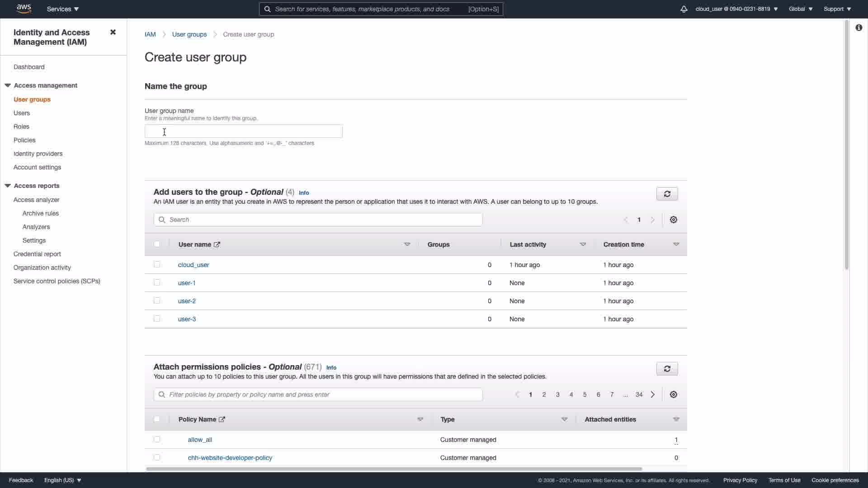Tick the allow_all policy checkbox

coord(157,439)
